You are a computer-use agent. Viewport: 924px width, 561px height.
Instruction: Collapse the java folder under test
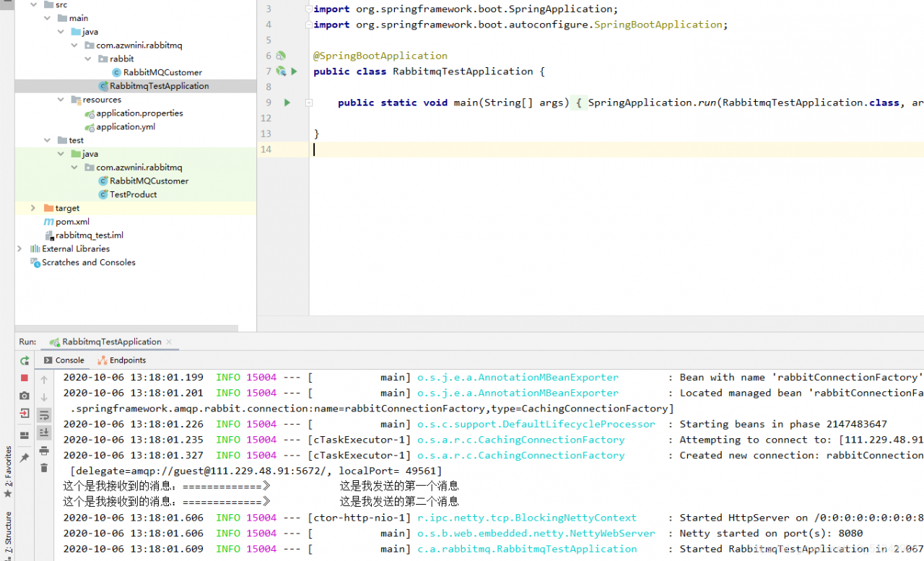(x=61, y=154)
